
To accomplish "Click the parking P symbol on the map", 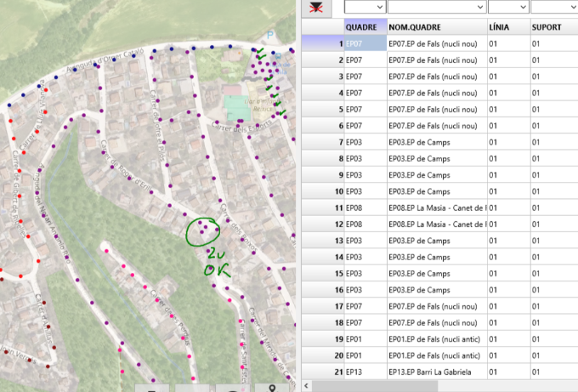I will pos(270,36).
